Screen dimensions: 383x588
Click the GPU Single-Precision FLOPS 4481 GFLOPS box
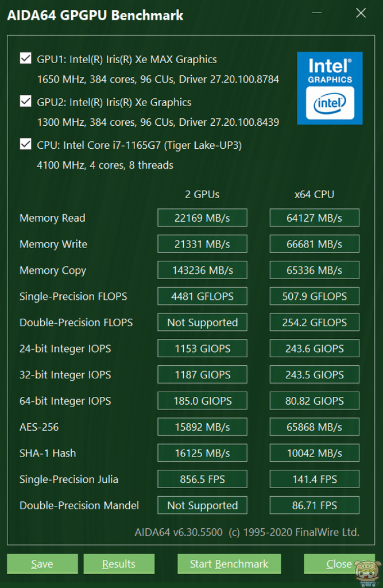tap(202, 296)
